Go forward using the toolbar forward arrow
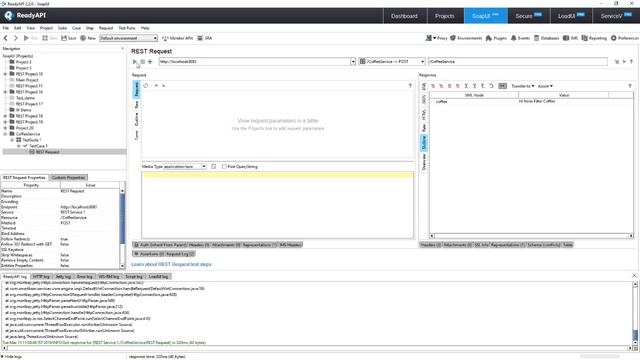 pyautogui.click(x=16, y=38)
